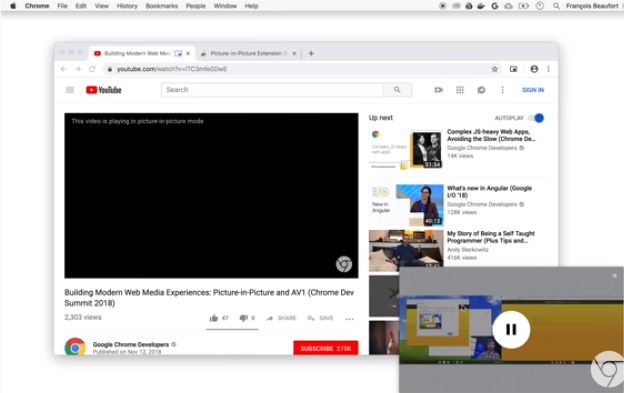Open My Story of Being a Self Taught title
The height and width of the screenshot is (393, 624).
click(491, 237)
